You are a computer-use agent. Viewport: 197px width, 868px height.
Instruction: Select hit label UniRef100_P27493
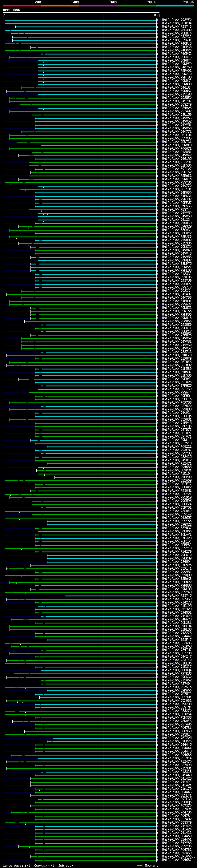point(177,765)
